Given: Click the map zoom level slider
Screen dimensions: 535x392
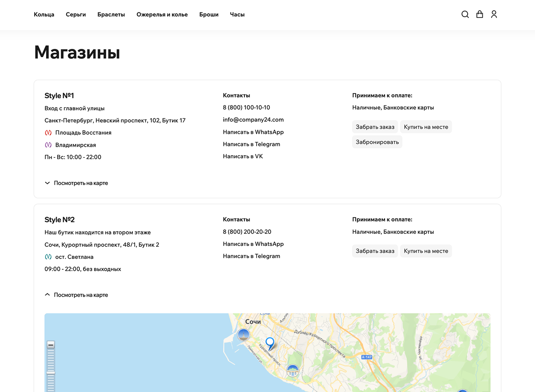Looking at the screenshot, I should click(51, 372).
